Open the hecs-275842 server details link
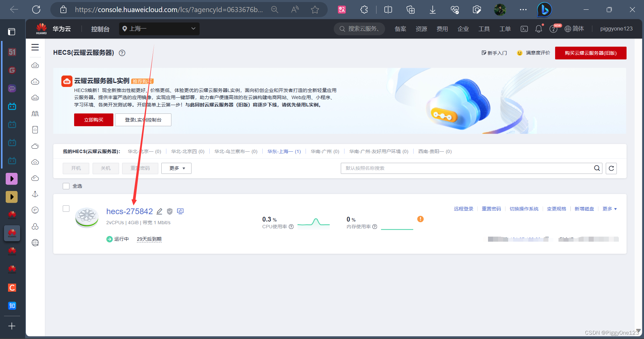Viewport: 644px width, 339px height. [x=129, y=211]
